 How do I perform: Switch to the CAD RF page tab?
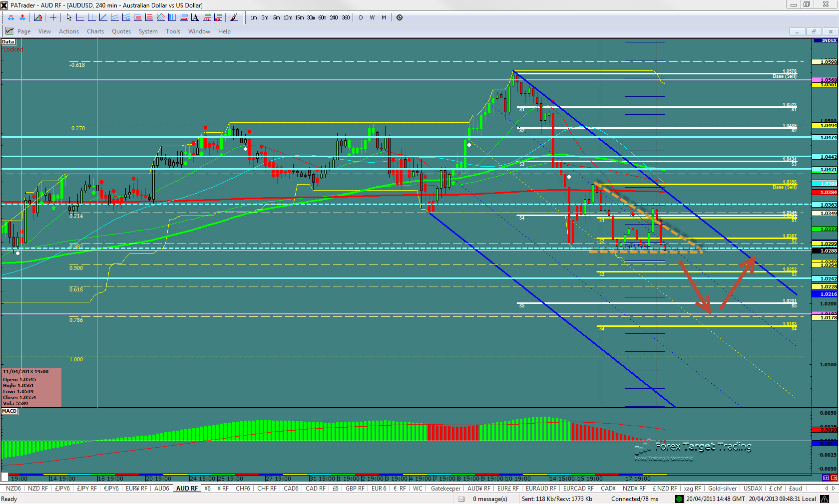point(316,489)
